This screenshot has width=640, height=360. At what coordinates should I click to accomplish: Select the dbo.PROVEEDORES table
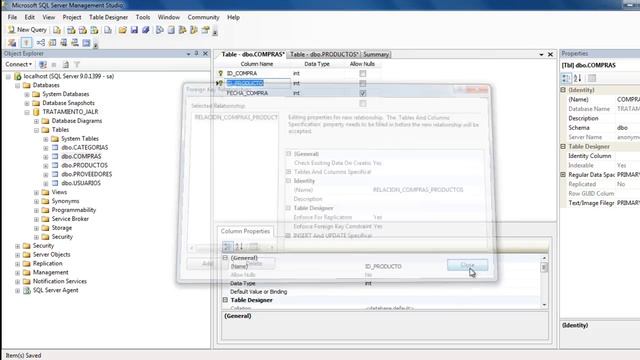pyautogui.click(x=87, y=174)
